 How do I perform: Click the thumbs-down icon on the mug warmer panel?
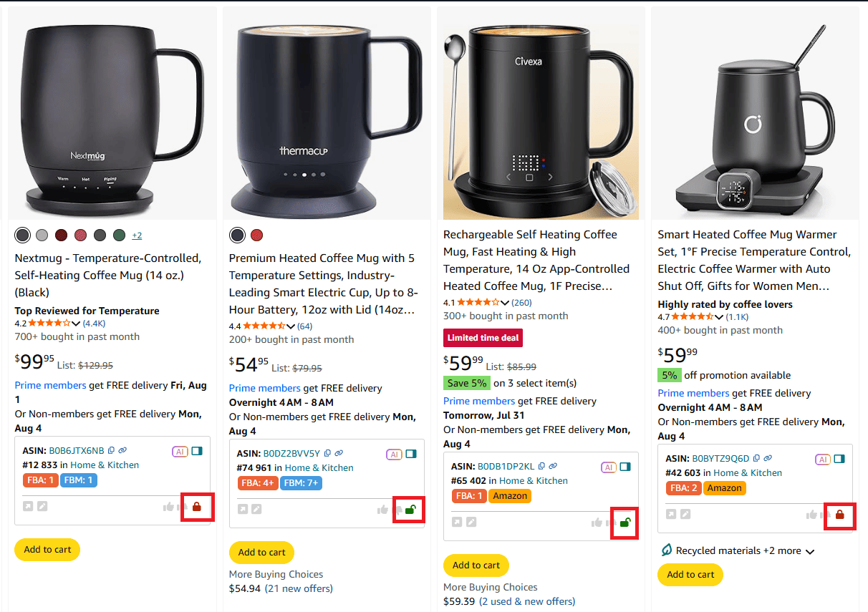824,515
